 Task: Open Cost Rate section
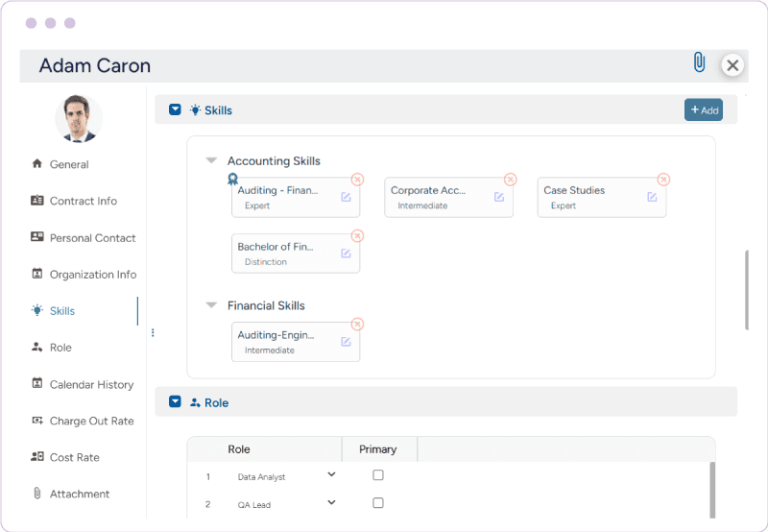point(75,457)
